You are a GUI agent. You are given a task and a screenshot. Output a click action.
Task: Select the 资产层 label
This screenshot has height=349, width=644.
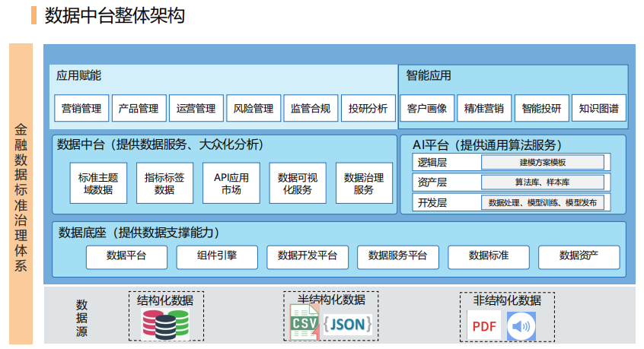pyautogui.click(x=432, y=182)
